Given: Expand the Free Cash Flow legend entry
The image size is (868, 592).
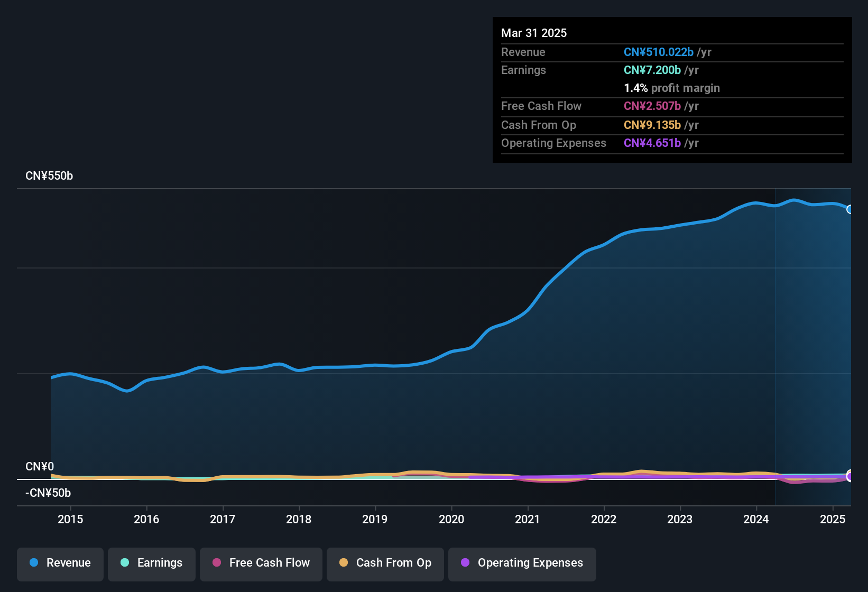Looking at the screenshot, I should [x=261, y=563].
